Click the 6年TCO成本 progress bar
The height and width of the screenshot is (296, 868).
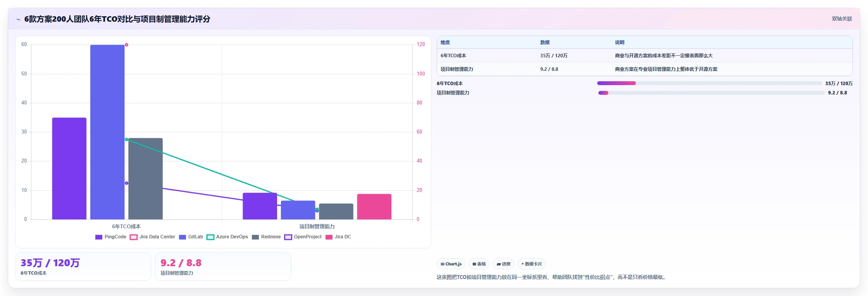point(710,83)
